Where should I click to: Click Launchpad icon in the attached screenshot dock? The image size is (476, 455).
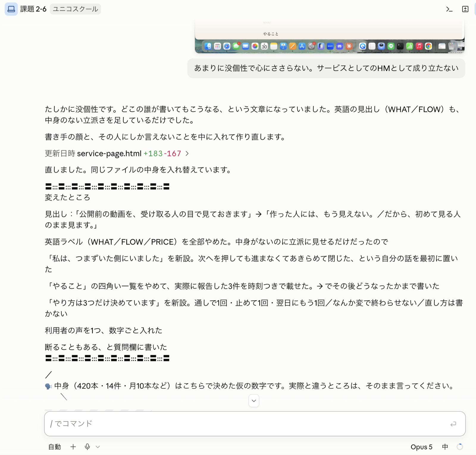pos(217,46)
